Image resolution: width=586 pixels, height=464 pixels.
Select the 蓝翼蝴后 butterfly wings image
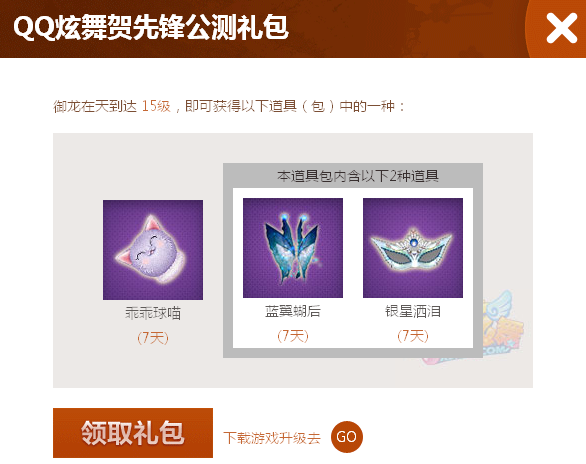click(x=293, y=248)
